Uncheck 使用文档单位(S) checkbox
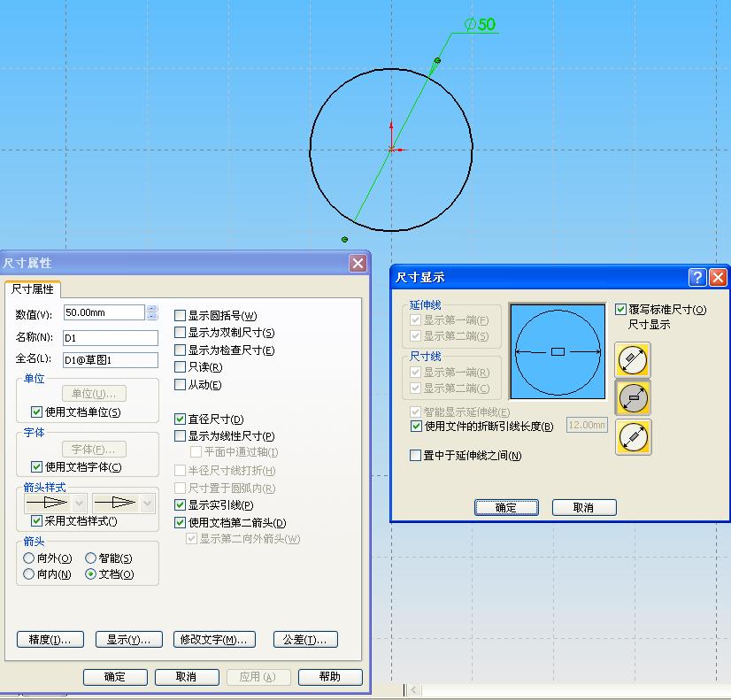Screen dimensions: 731x700 coord(36,412)
